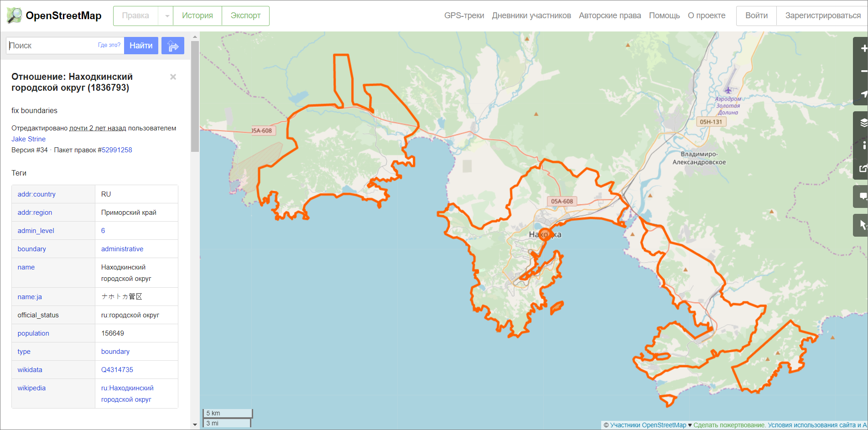
Task: Open the map key legend
Action: click(862, 145)
